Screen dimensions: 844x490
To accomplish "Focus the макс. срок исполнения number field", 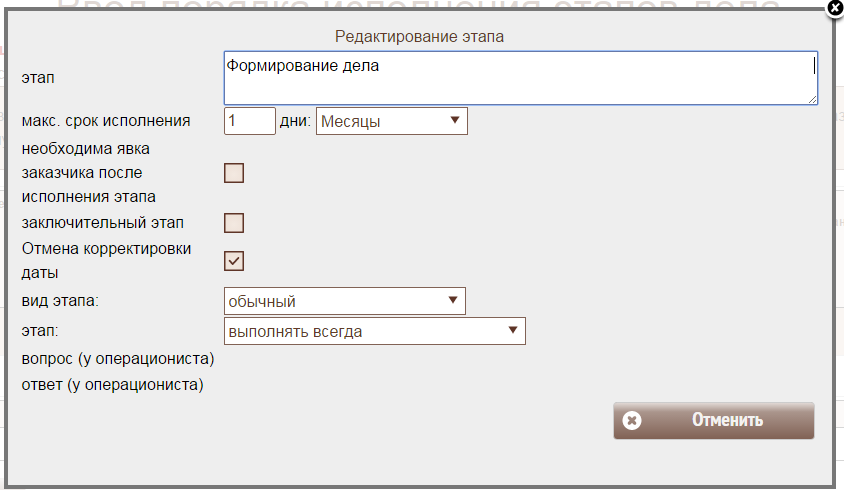I will [249, 121].
